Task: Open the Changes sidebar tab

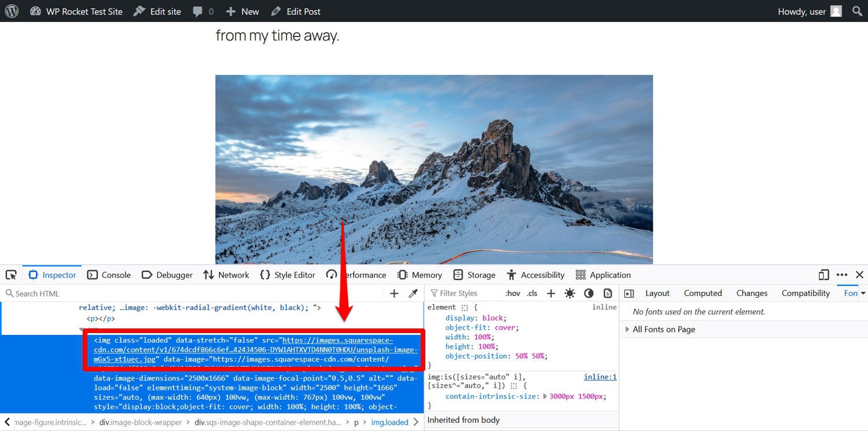Action: [x=752, y=293]
